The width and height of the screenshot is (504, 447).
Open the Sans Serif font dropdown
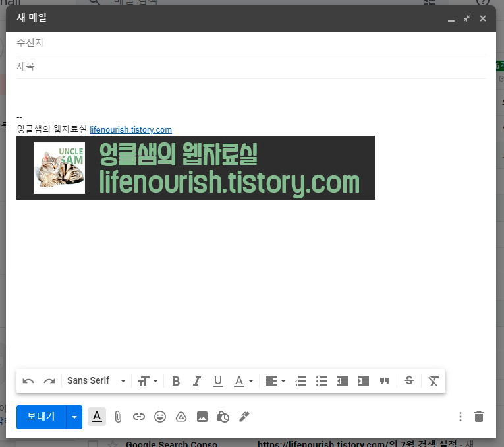(x=96, y=381)
